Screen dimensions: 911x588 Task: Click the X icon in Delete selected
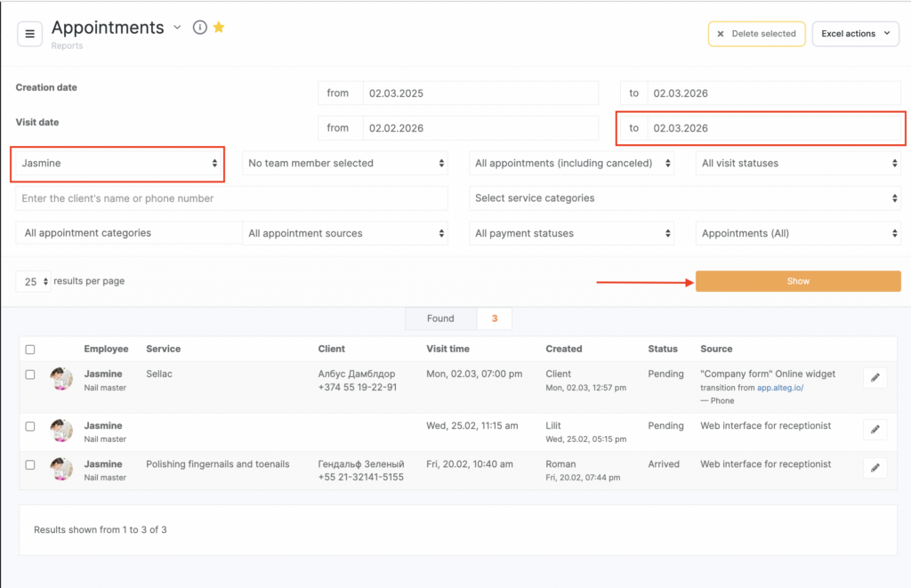721,34
